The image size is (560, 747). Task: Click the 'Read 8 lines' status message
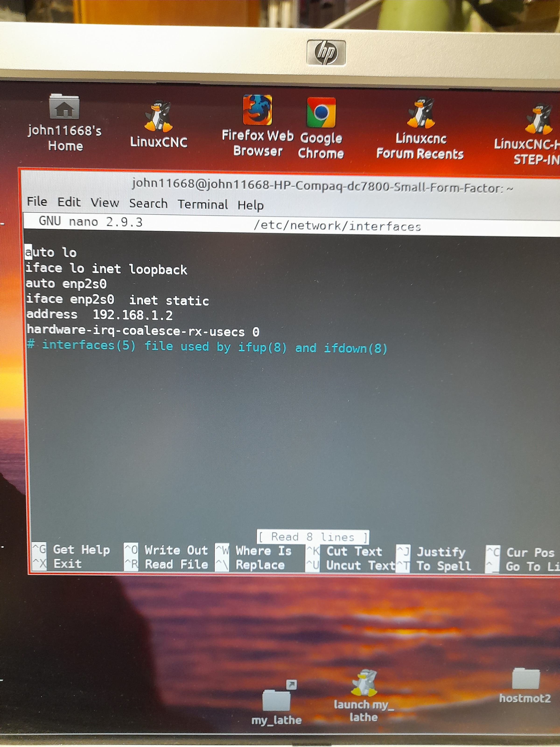(x=313, y=537)
